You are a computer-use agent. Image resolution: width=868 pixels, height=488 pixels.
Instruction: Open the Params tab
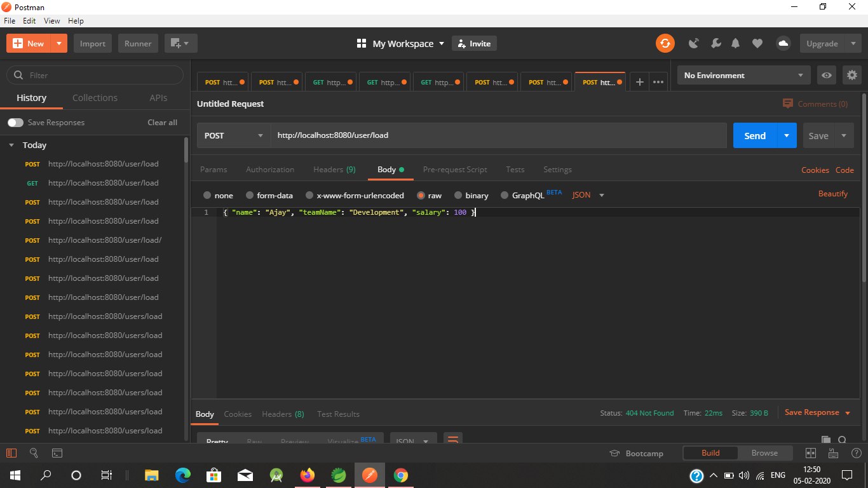[214, 170]
